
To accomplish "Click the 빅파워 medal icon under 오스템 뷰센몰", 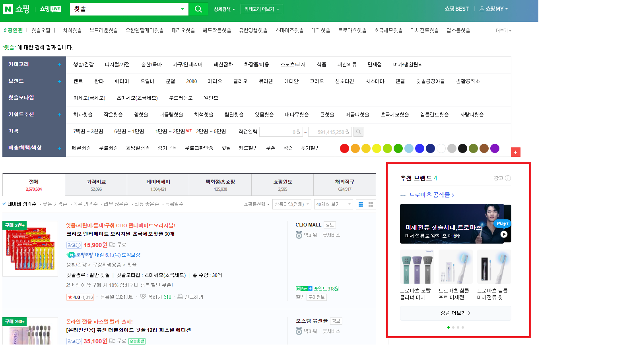I will click(299, 331).
